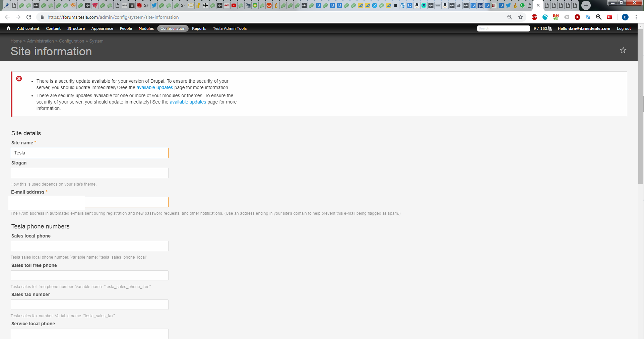Click the users icon next to 9 / 153
The height and width of the screenshot is (339, 644).
coord(550,28)
